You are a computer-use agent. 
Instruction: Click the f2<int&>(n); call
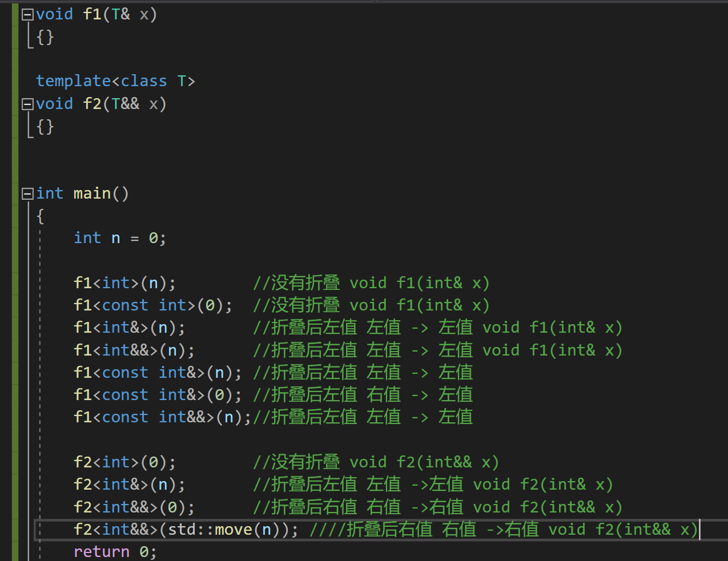click(x=130, y=485)
